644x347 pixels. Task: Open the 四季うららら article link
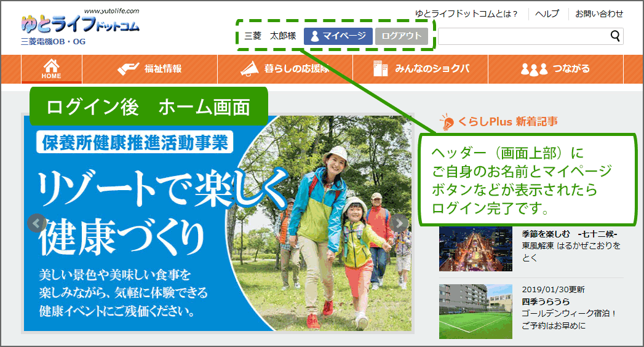pyautogui.click(x=546, y=301)
